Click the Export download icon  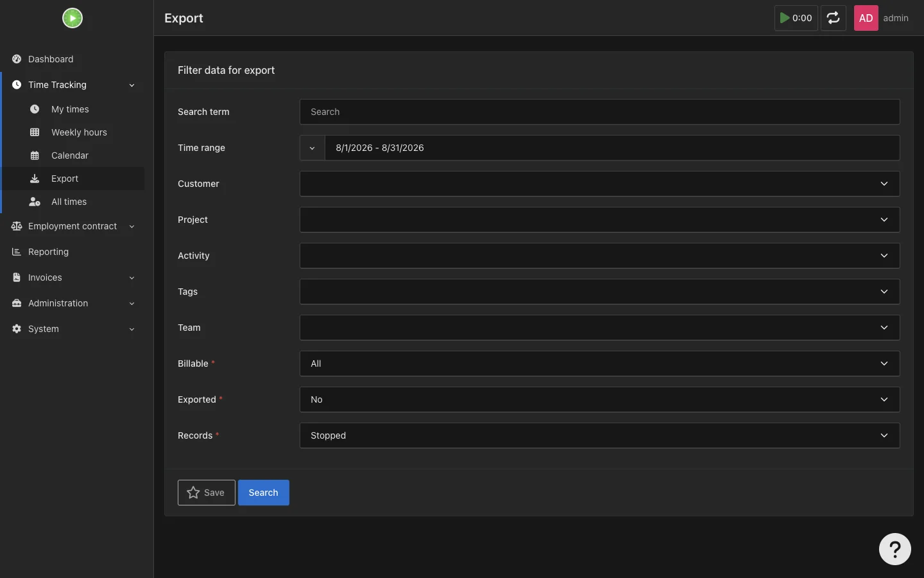(x=35, y=179)
